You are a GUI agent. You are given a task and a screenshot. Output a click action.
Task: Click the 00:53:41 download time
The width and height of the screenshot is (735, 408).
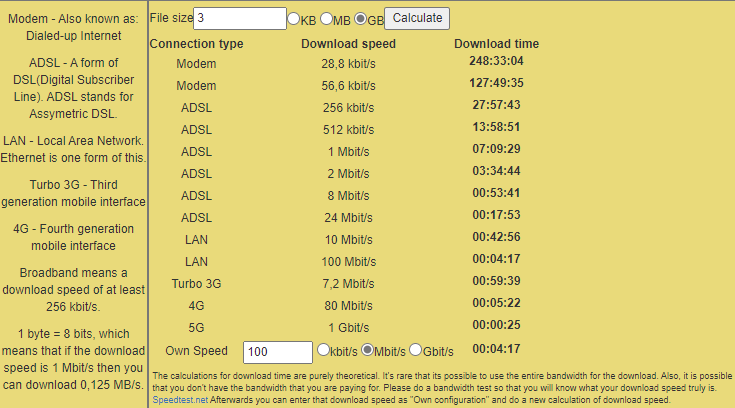pyautogui.click(x=496, y=193)
